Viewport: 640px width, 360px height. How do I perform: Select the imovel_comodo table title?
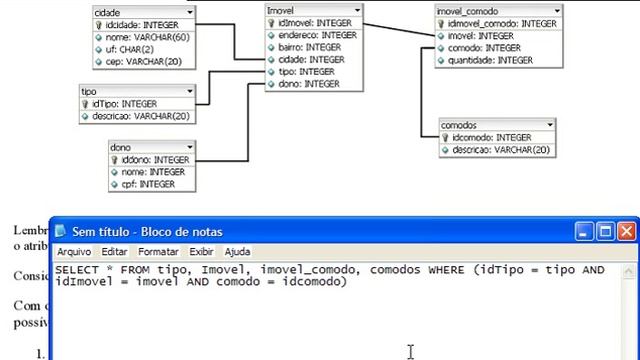[467, 11]
